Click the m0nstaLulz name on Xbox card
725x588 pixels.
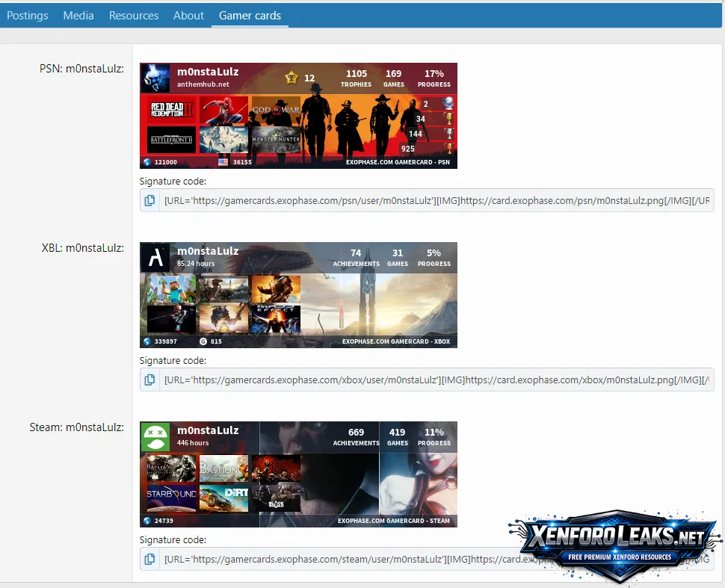[208, 252]
